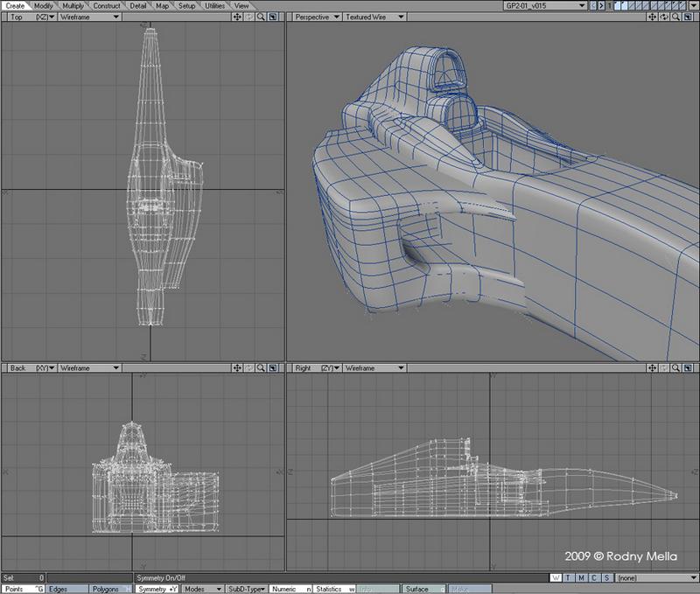Viewport: 700px width, 594px height.
Task: Click the rotate icon in Perspective viewport
Action: [x=666, y=17]
